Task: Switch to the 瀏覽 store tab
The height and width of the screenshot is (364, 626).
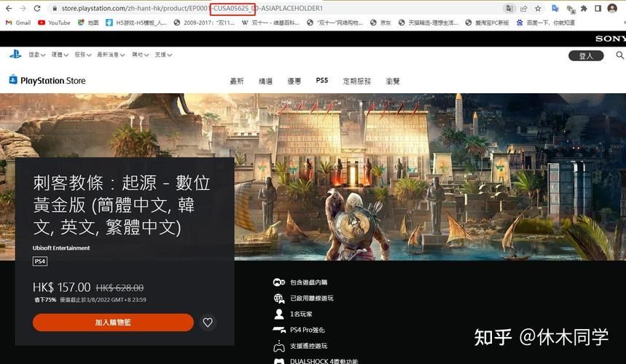Action: (x=393, y=81)
